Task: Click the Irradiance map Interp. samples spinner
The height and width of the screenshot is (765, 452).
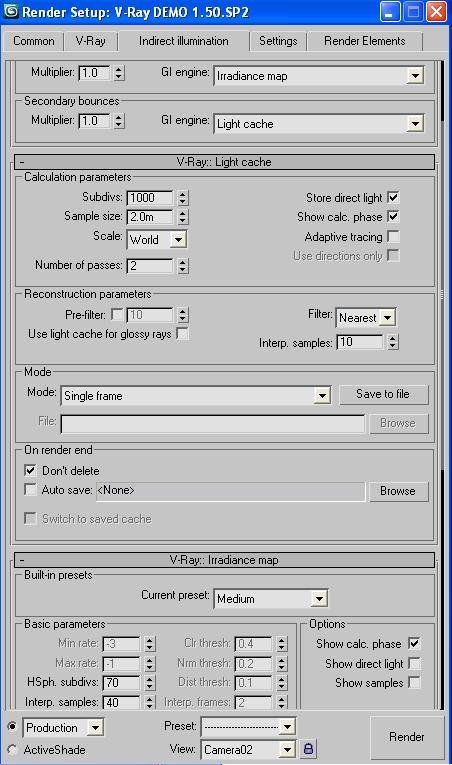Action: tap(150, 703)
